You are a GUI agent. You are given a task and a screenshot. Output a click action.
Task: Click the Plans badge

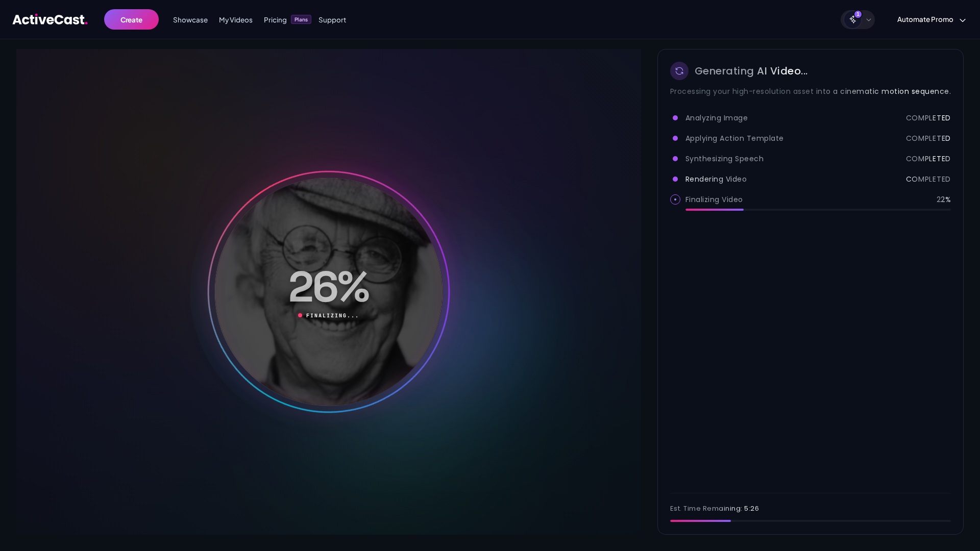tap(301, 19)
